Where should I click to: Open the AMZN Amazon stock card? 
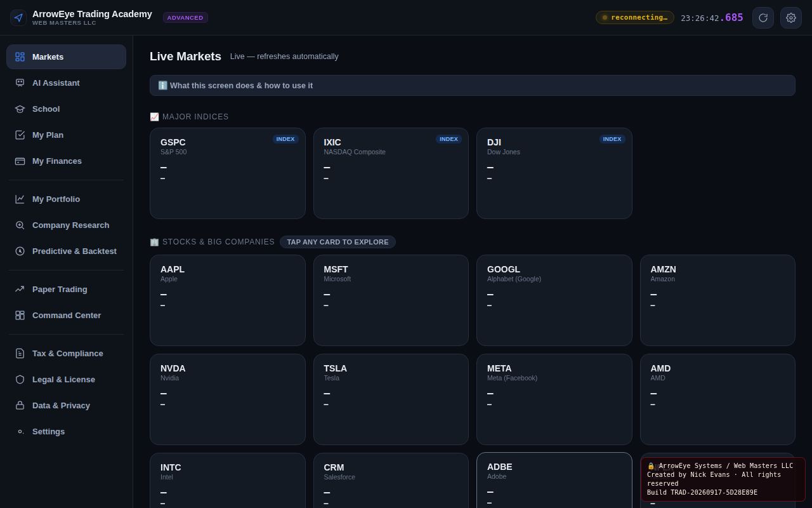tap(717, 300)
